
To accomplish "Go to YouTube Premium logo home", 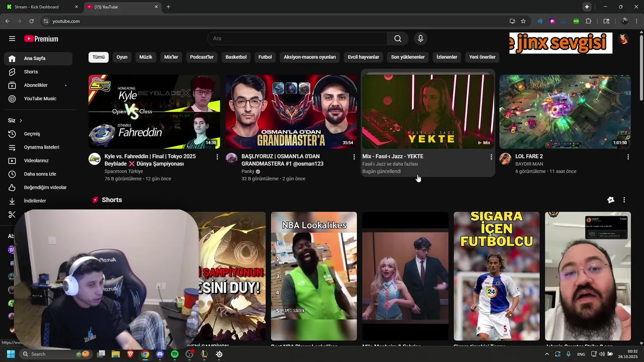I will 41,39.
